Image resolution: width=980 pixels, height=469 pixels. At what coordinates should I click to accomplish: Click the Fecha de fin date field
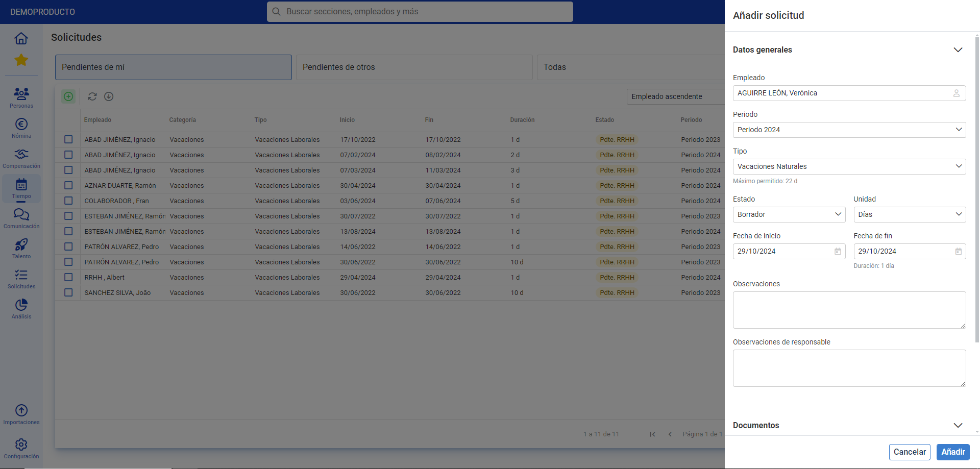tap(910, 251)
